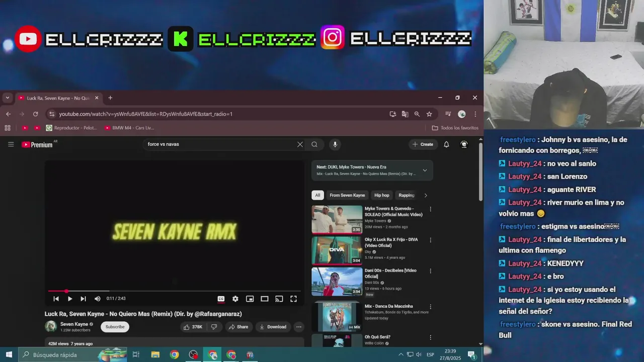Screen dimensions: 644x362
Task: Skip to previous video in playlist
Action: point(56,299)
